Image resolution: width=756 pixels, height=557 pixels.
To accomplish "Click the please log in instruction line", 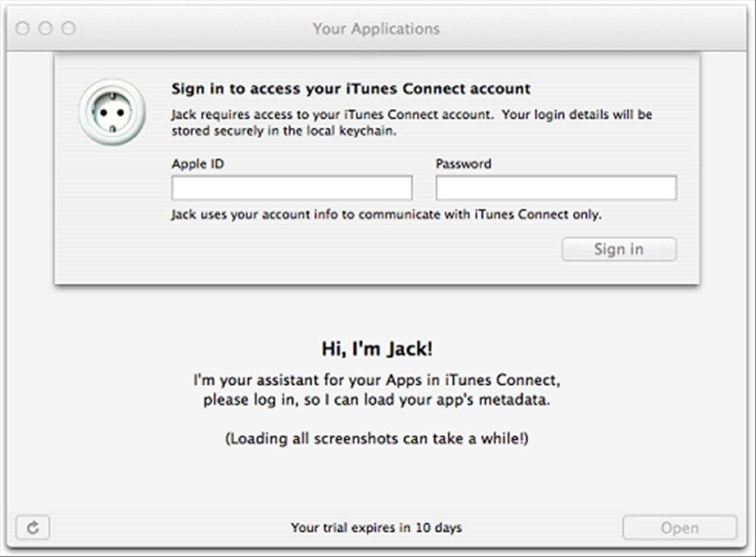I will [377, 400].
